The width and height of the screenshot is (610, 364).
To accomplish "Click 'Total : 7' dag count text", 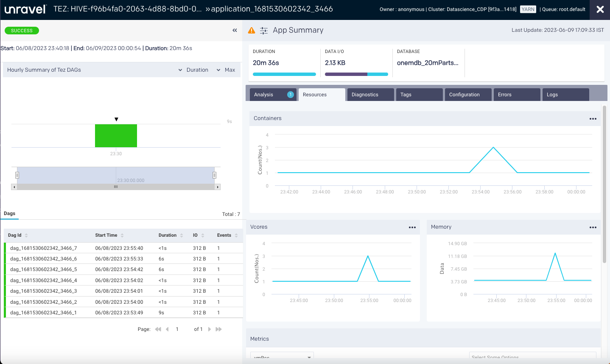I will tap(231, 214).
